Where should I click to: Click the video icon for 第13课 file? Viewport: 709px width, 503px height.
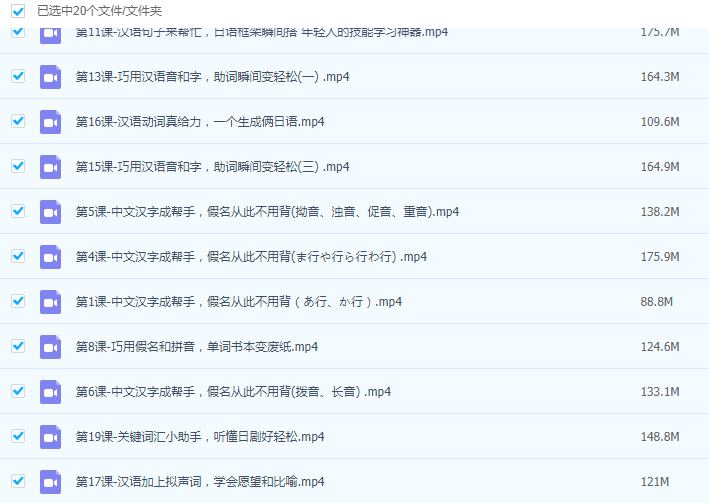click(50, 77)
